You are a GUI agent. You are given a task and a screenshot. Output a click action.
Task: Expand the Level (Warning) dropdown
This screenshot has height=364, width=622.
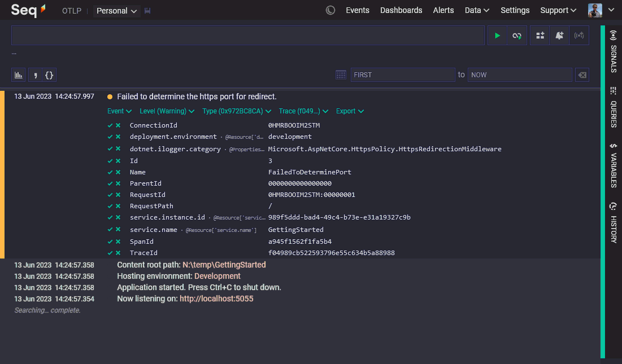tap(167, 111)
